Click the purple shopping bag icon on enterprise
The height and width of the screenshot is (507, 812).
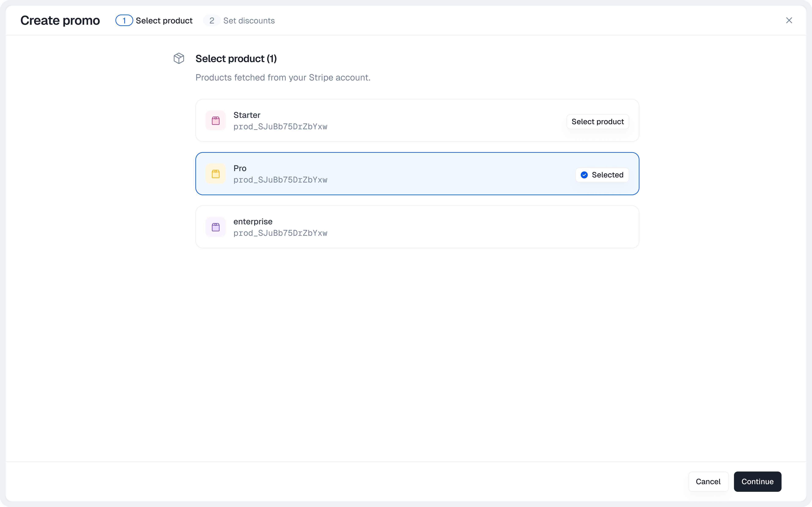[215, 227]
